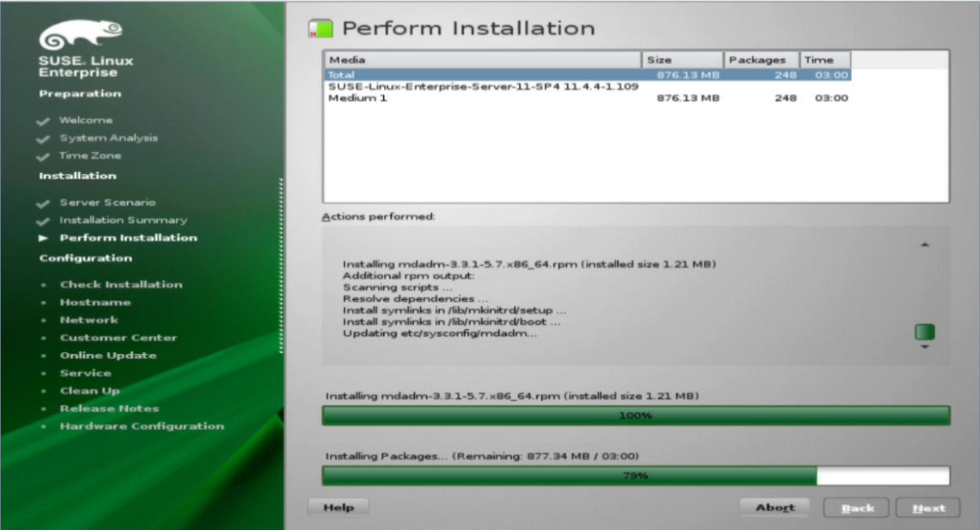Viewport: 980px width, 530px height.
Task: Click log line Additional rpm output
Action: click(x=407, y=276)
